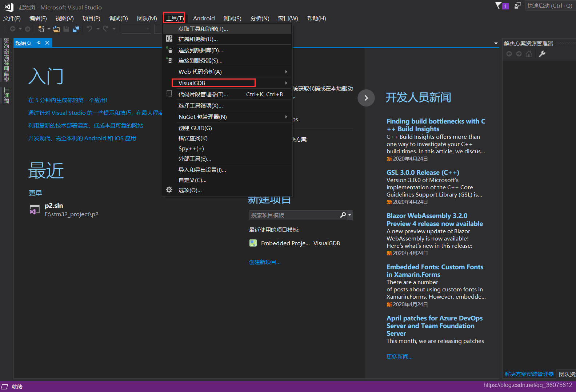576x392 pixels.
Task: Click the navigate forward toolbar arrow
Action: [28, 29]
